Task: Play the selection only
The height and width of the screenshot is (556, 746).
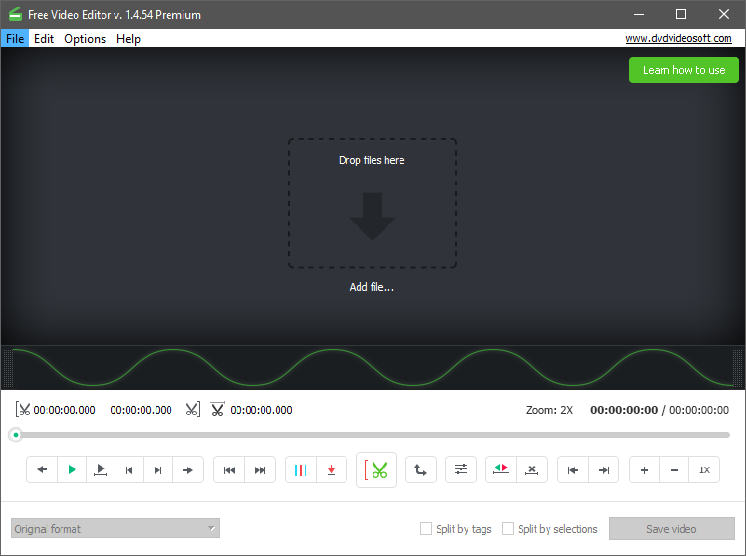Action: [100, 470]
